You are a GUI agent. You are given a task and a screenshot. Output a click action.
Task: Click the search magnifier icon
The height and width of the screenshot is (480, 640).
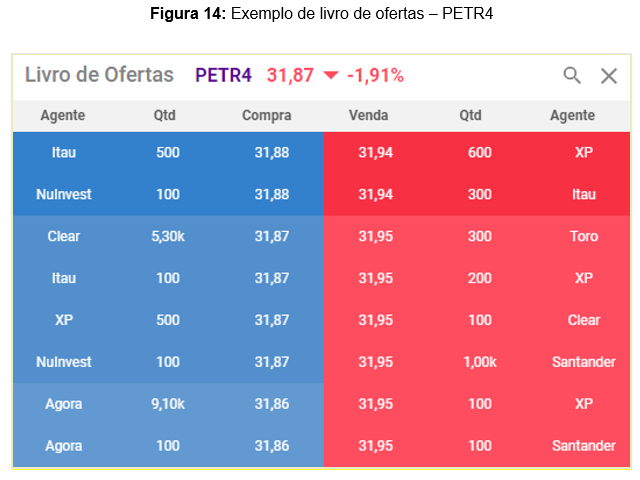pyautogui.click(x=572, y=75)
